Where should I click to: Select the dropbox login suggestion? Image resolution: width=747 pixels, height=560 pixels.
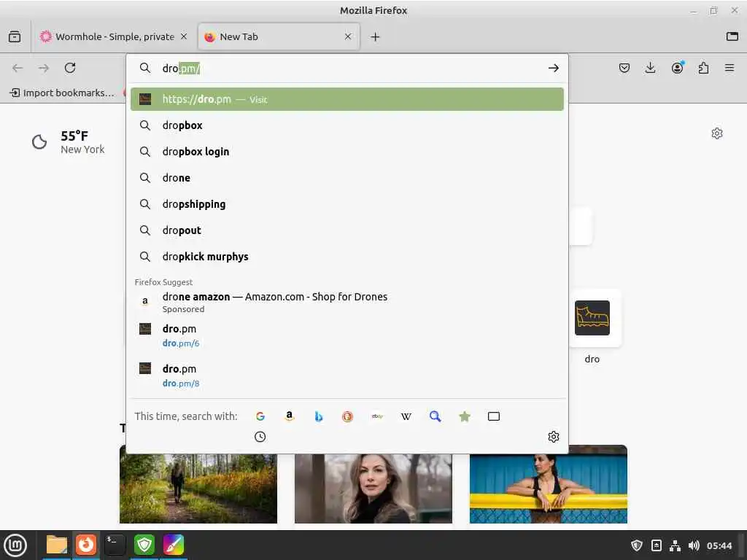(x=347, y=152)
